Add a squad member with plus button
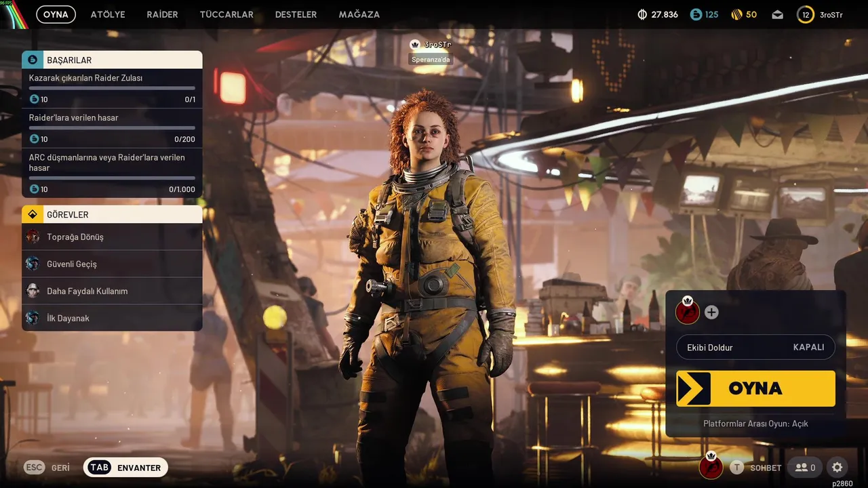 click(x=711, y=312)
